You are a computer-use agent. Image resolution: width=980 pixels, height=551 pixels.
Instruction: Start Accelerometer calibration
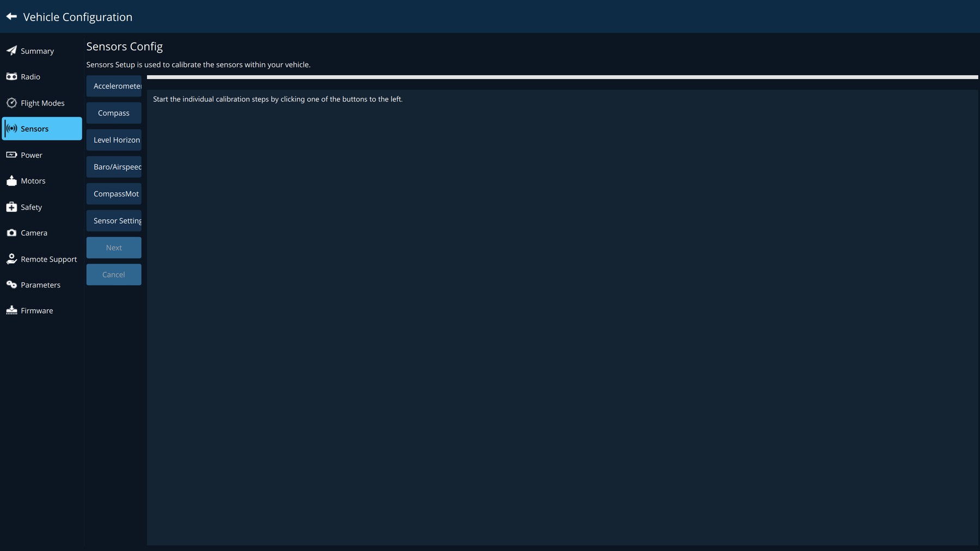click(114, 86)
